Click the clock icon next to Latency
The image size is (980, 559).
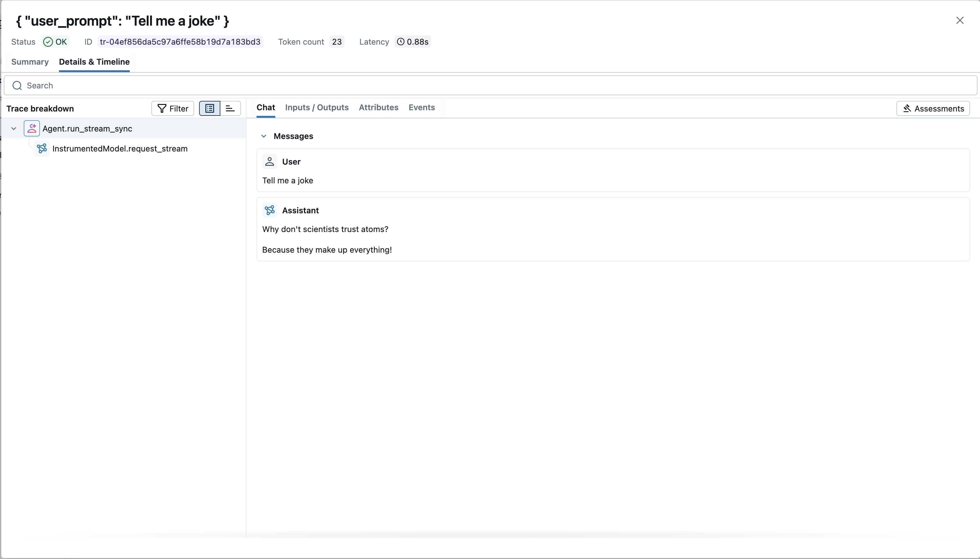tap(401, 42)
